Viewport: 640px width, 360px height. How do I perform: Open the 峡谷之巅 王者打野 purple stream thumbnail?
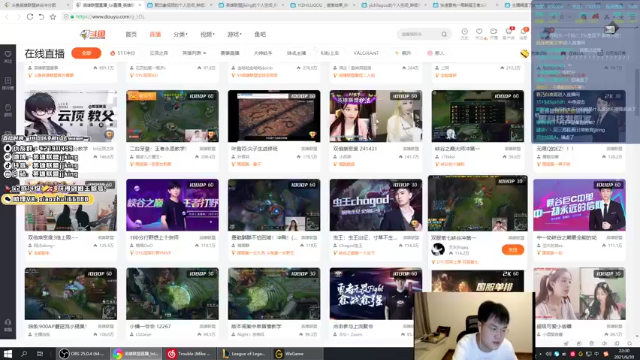(x=172, y=204)
